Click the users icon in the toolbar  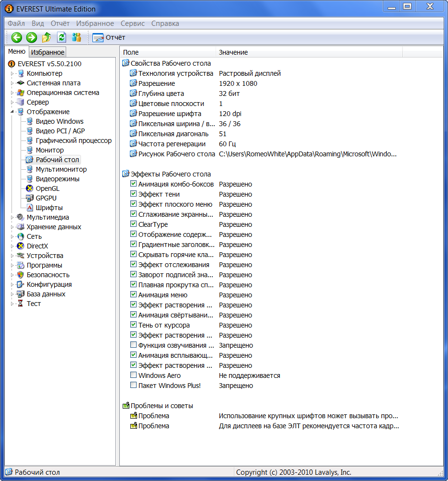[77, 37]
